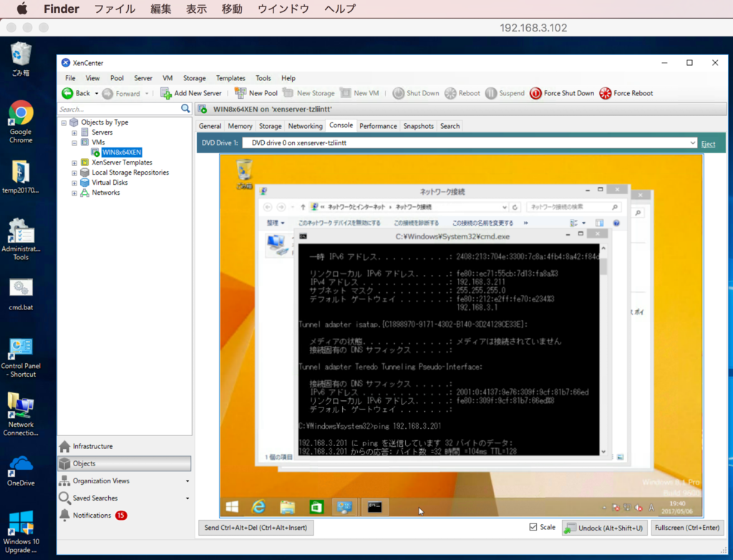Click cmd window vertical scrollbar
This screenshot has width=733, height=560.
[603, 349]
